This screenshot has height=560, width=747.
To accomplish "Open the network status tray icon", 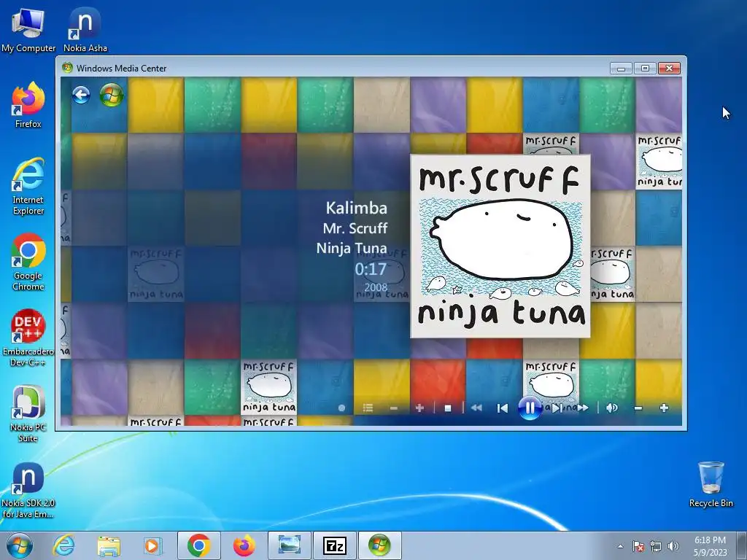I will pos(656,546).
